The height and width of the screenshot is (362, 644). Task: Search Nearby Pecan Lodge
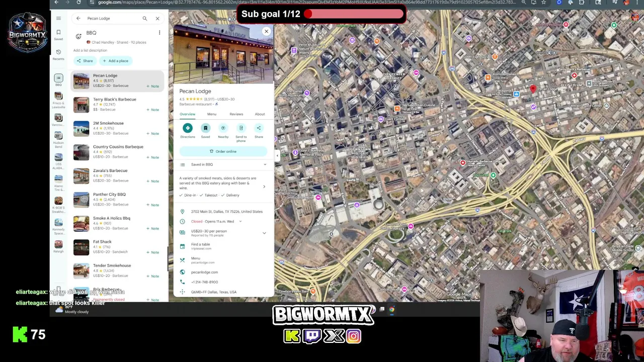pyautogui.click(x=223, y=128)
